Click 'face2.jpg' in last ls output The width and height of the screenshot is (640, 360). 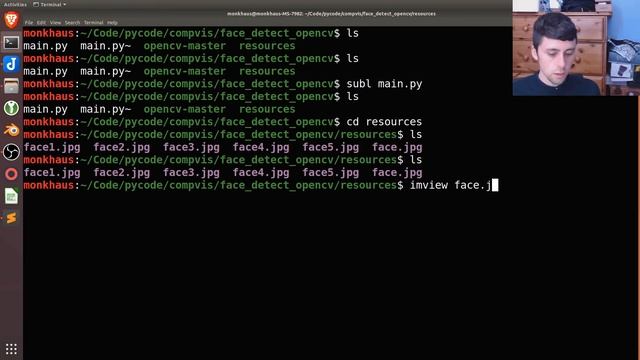click(122, 173)
